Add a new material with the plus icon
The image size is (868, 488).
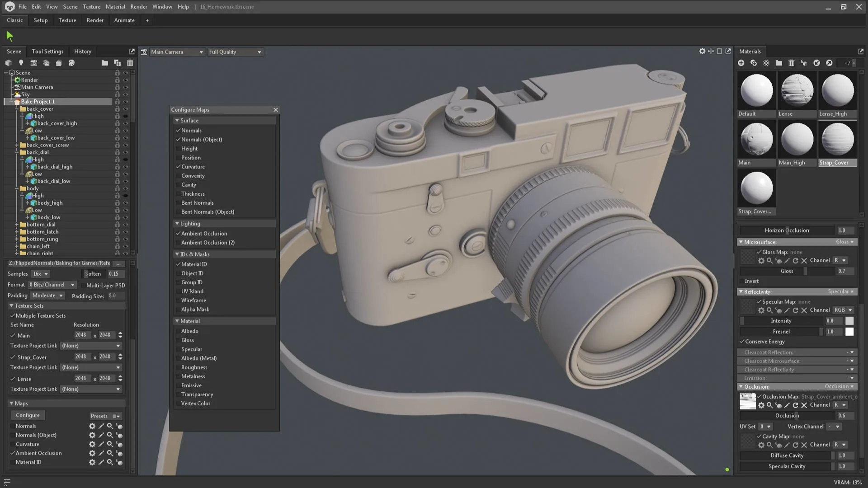741,63
